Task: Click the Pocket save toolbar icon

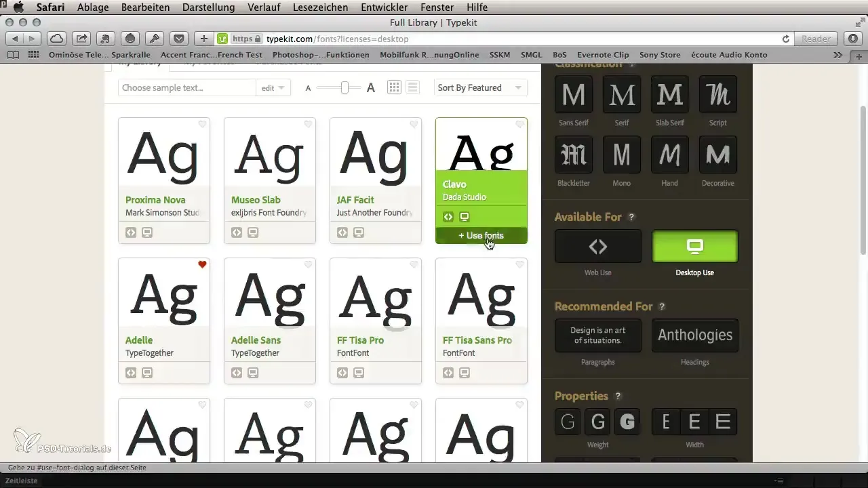Action: point(179,39)
